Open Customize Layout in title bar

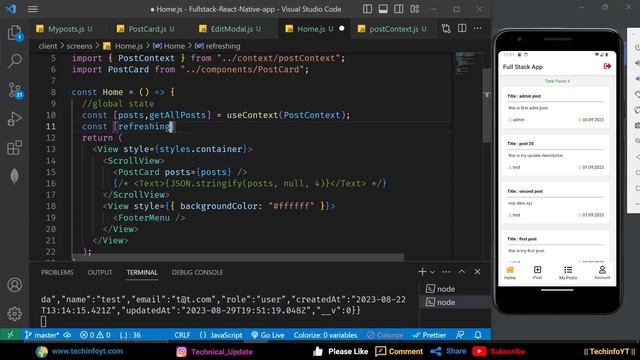[415, 9]
